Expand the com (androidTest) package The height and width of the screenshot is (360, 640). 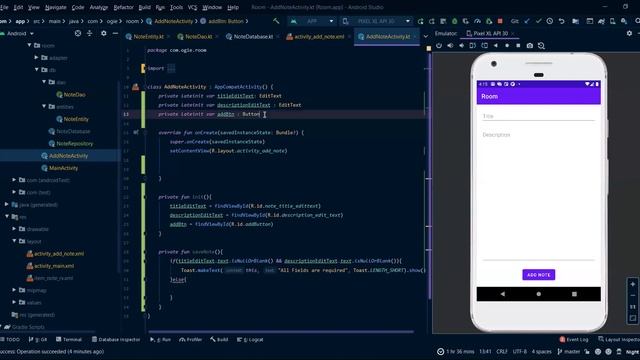pyautogui.click(x=14, y=180)
